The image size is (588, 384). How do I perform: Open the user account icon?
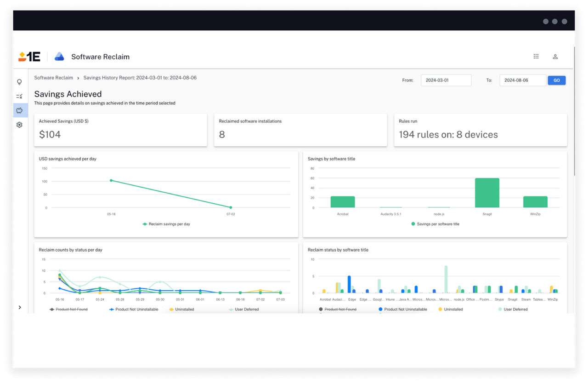click(555, 57)
